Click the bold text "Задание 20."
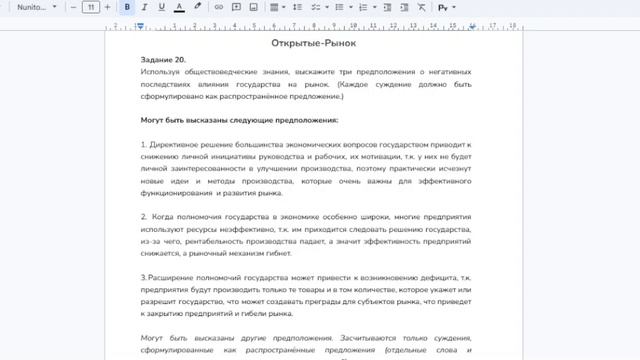This screenshot has height=360, width=640. click(163, 60)
